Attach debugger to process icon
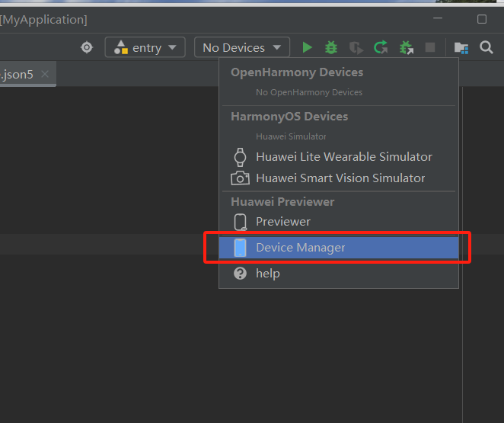 (x=407, y=47)
